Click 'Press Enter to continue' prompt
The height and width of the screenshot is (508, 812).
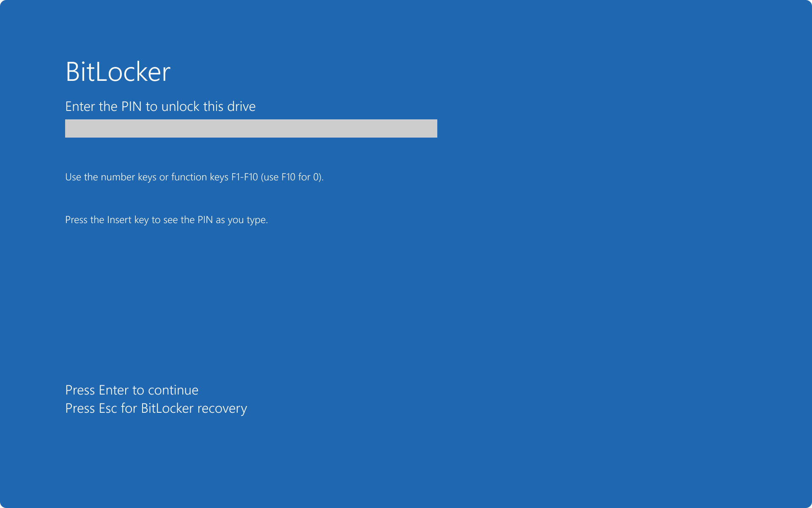point(132,390)
